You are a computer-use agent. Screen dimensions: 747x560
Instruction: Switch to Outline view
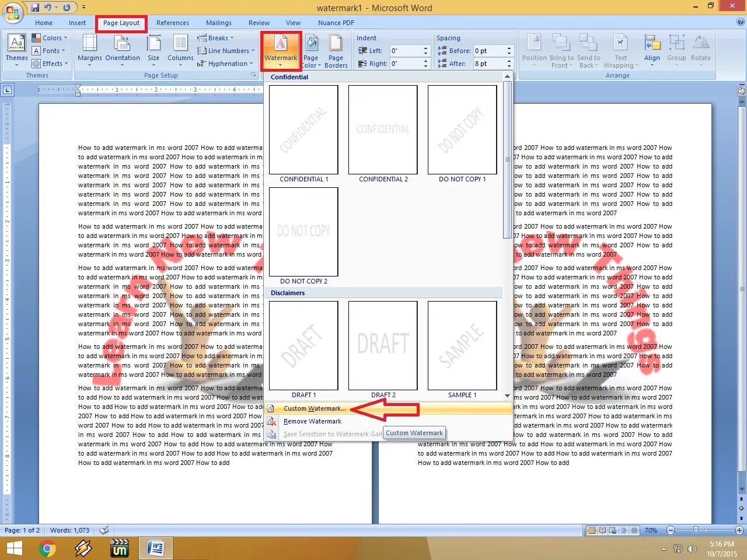[x=623, y=530]
